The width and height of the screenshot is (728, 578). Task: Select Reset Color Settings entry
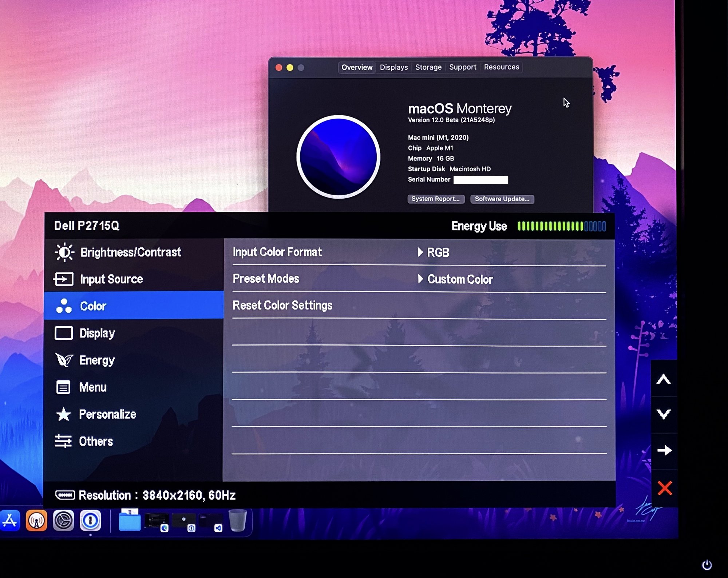tap(282, 305)
